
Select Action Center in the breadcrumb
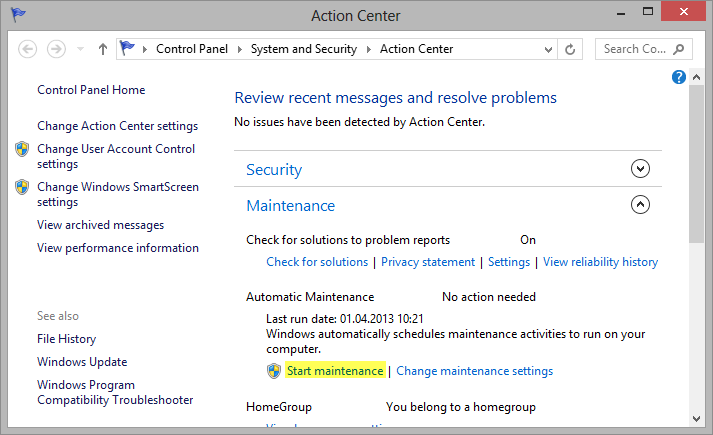pyautogui.click(x=417, y=49)
